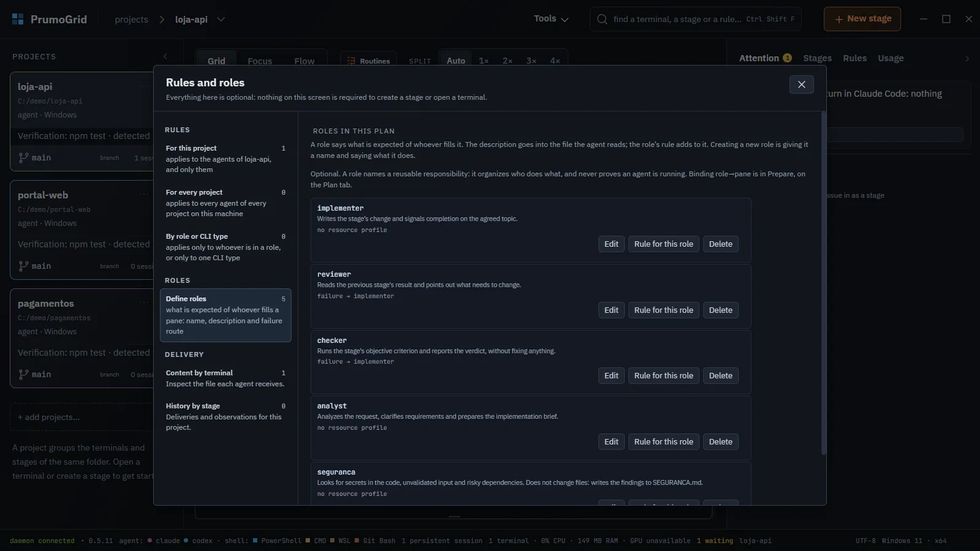Screen dimensions: 980x551
Task: Select the Grid view tab
Action: pos(216,61)
